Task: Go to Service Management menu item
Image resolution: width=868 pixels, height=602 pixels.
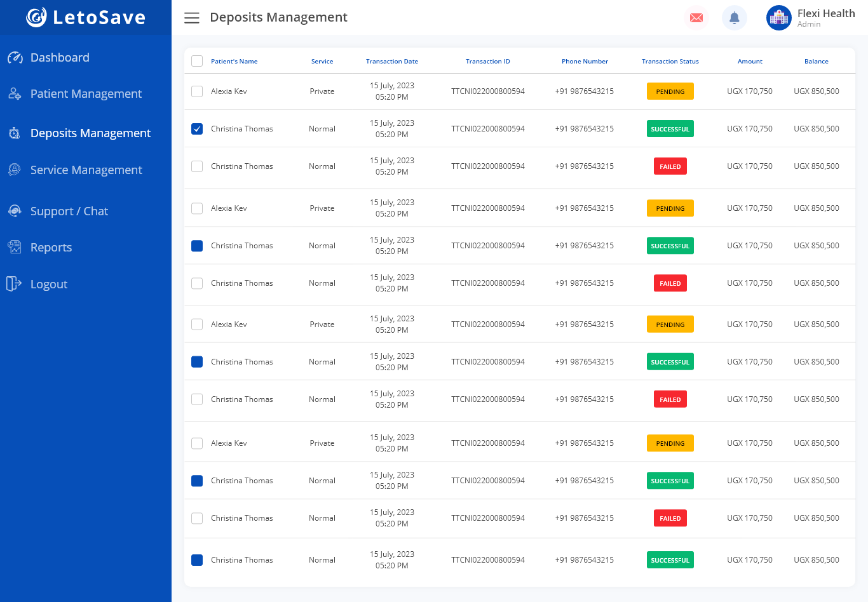Action: (86, 170)
